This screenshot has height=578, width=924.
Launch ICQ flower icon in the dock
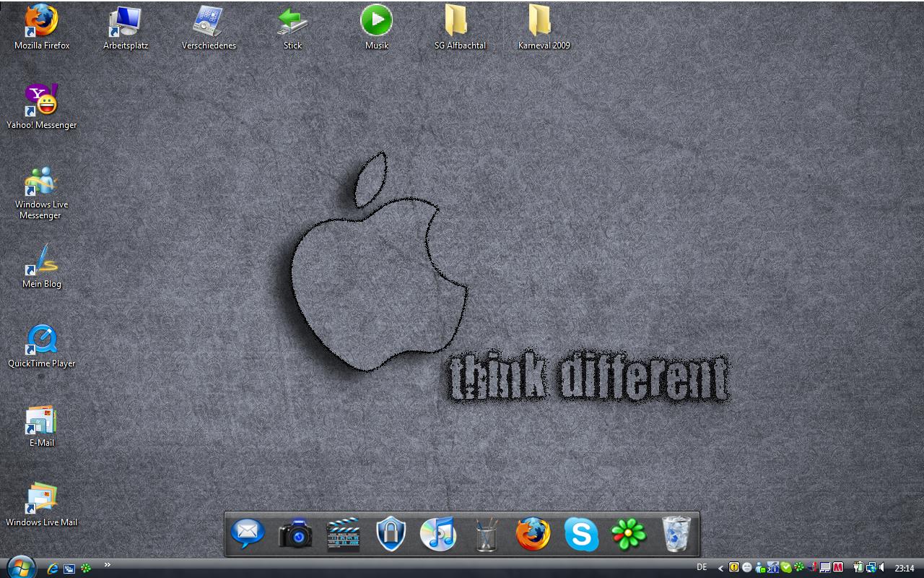coord(629,535)
